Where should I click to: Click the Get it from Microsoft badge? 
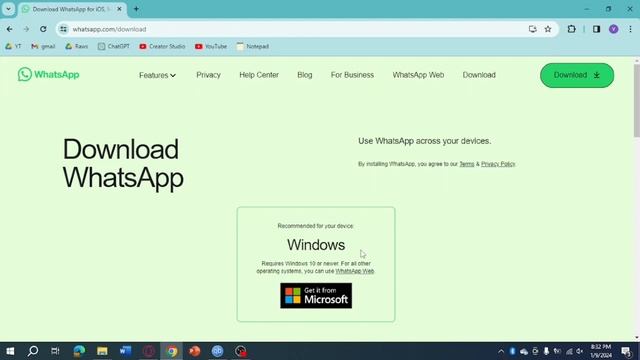click(x=316, y=296)
